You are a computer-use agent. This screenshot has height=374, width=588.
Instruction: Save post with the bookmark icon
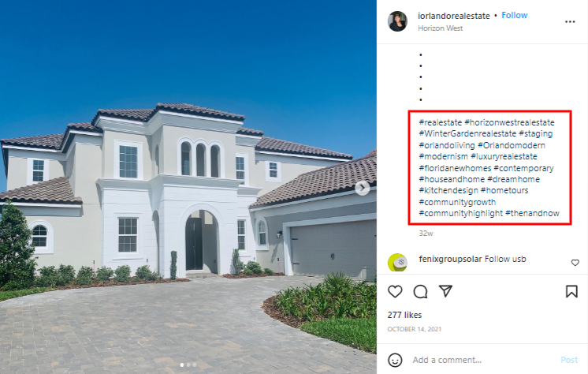[x=571, y=291]
